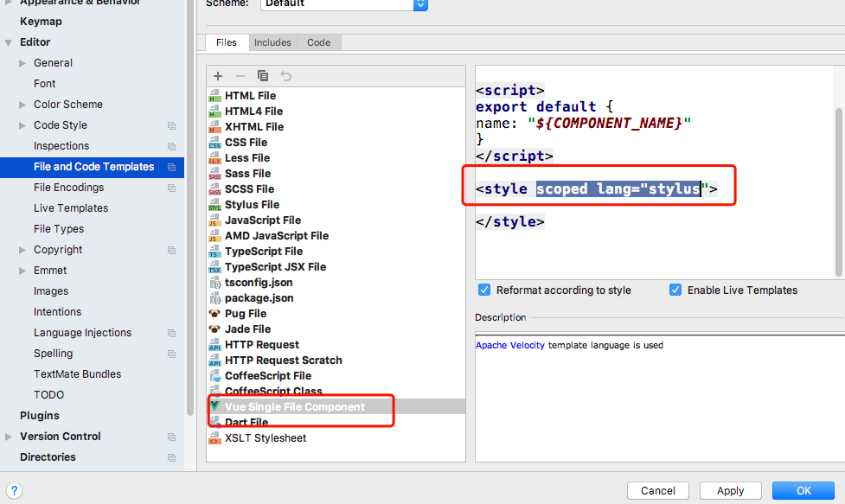Open the Language Injections settings

coord(82,333)
